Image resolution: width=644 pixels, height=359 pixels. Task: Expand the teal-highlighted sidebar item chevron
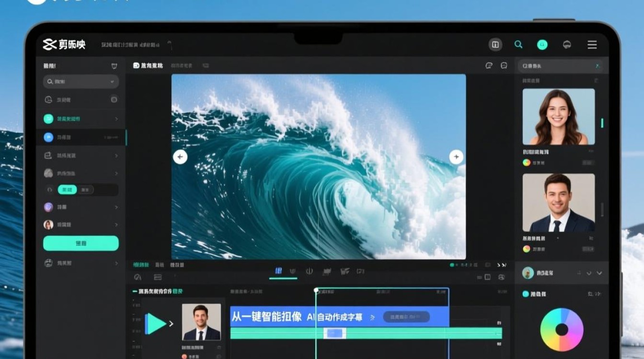pos(116,119)
